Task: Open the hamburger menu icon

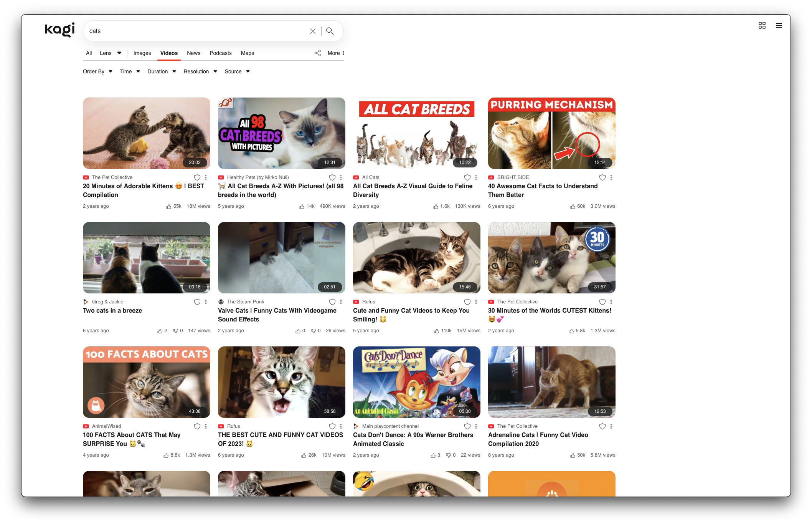Action: coord(779,25)
